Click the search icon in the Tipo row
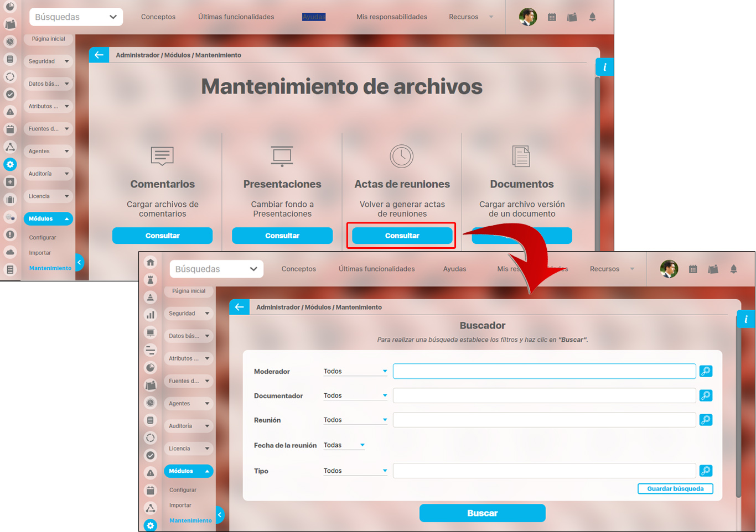 (706, 471)
